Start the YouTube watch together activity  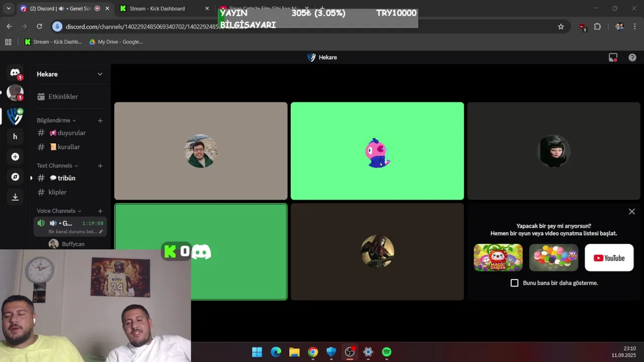tap(609, 257)
